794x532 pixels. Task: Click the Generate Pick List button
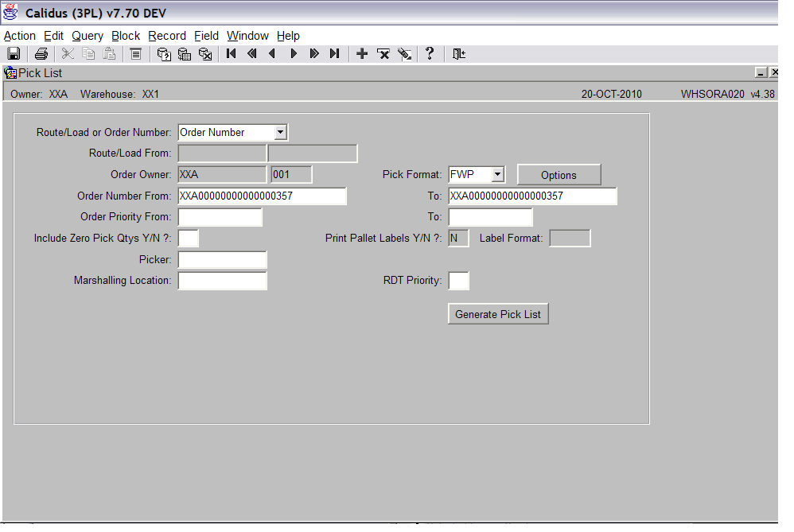point(498,314)
